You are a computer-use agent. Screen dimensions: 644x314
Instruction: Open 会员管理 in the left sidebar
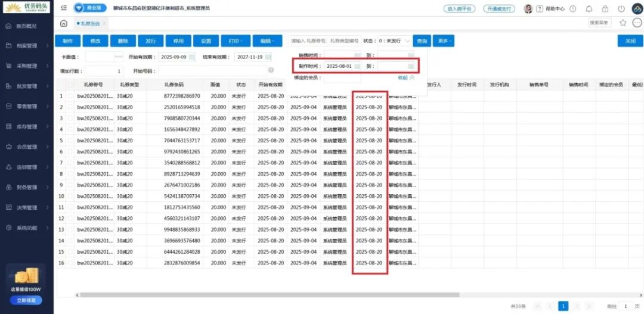[27, 147]
